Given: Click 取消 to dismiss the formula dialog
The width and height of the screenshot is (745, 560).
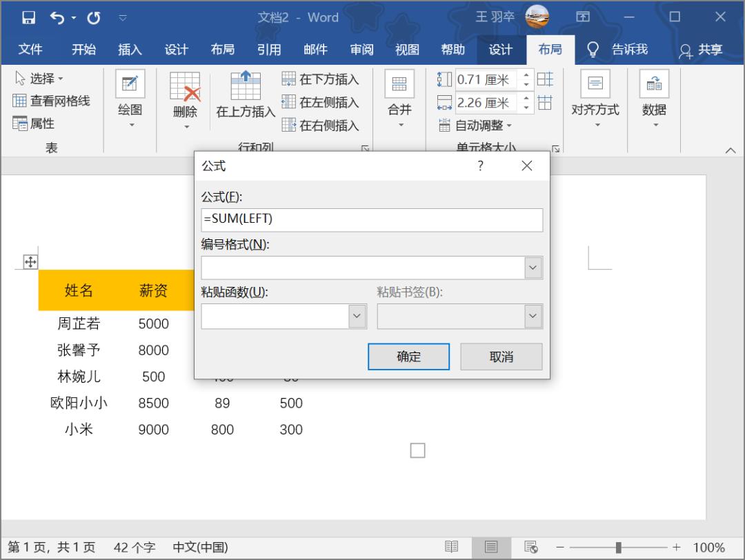Looking at the screenshot, I should [x=501, y=357].
